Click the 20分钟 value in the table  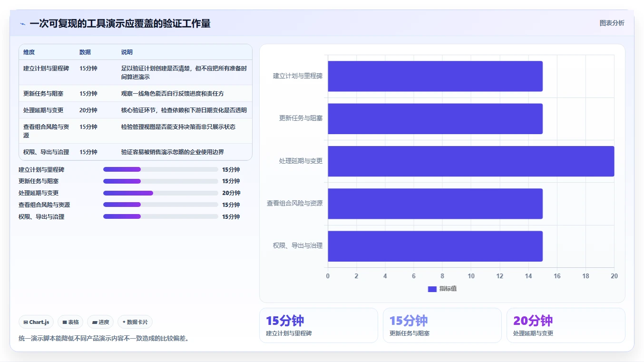(x=88, y=110)
